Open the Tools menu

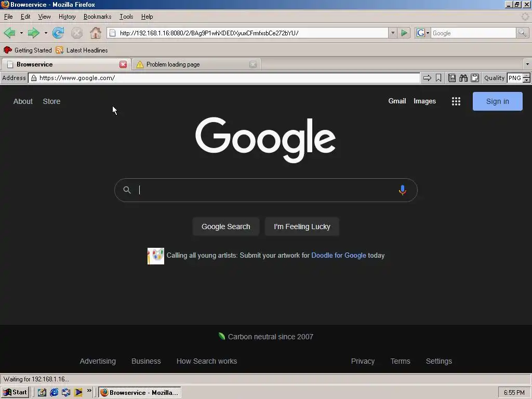(126, 17)
